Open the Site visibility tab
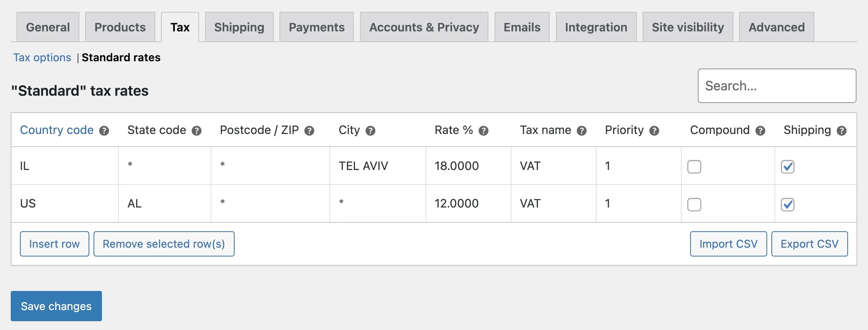 688,27
